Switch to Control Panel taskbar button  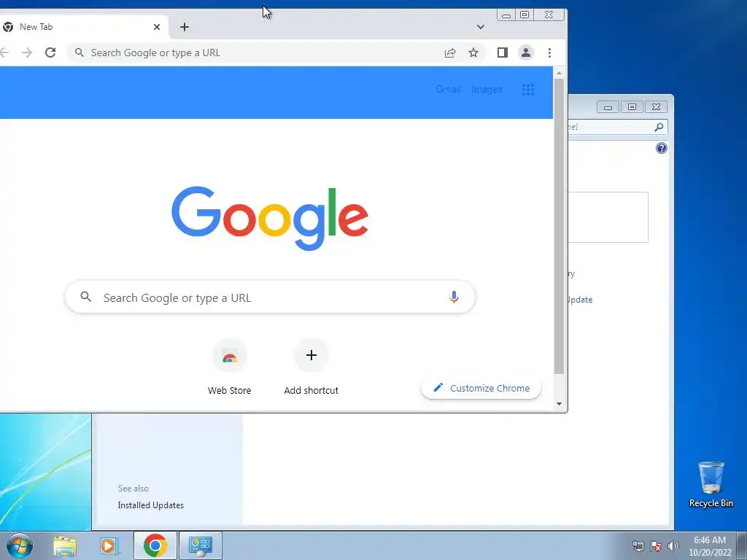tap(201, 545)
